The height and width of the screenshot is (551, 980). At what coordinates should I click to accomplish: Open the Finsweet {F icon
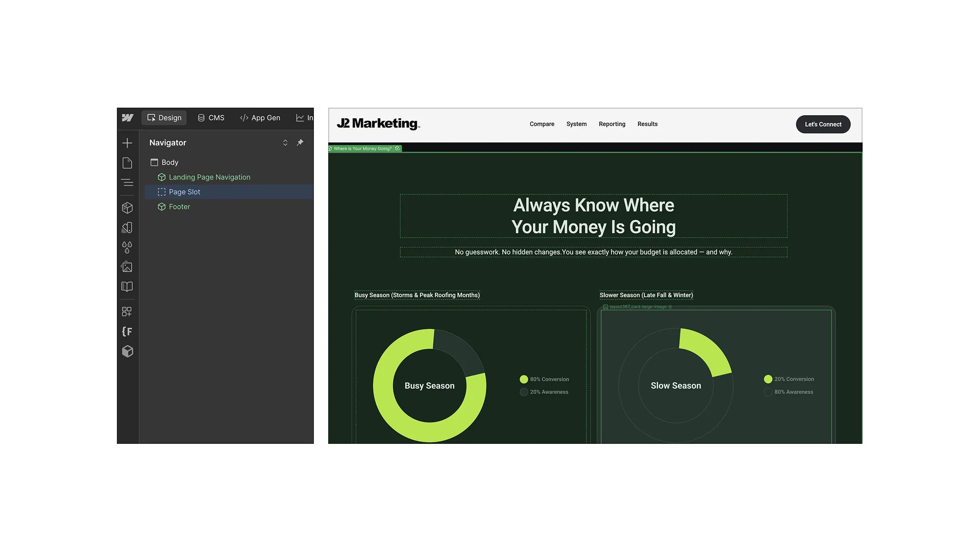127,332
